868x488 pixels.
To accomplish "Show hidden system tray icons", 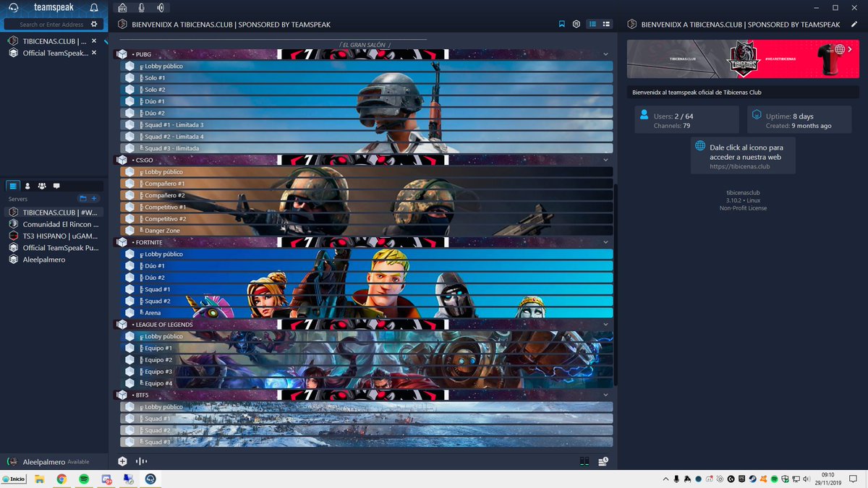I will click(665, 479).
